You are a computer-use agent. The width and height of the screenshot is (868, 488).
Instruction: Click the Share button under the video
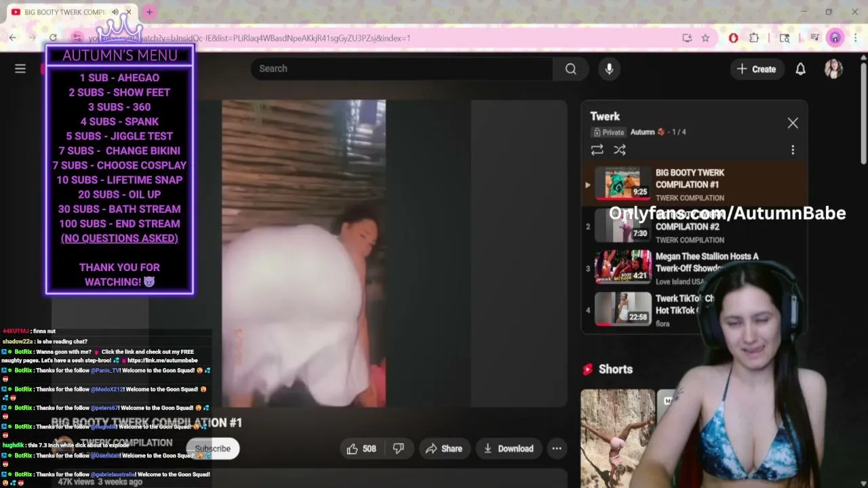(x=443, y=449)
